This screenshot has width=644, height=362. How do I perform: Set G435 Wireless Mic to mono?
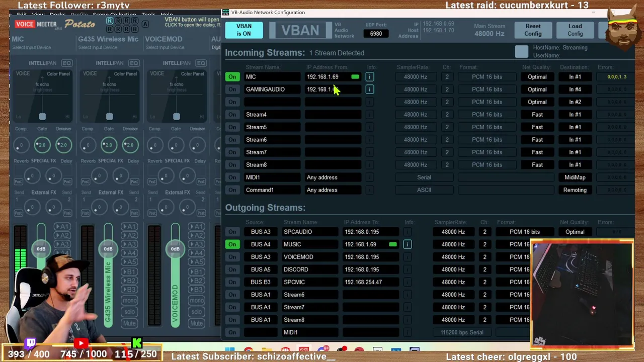point(129,301)
